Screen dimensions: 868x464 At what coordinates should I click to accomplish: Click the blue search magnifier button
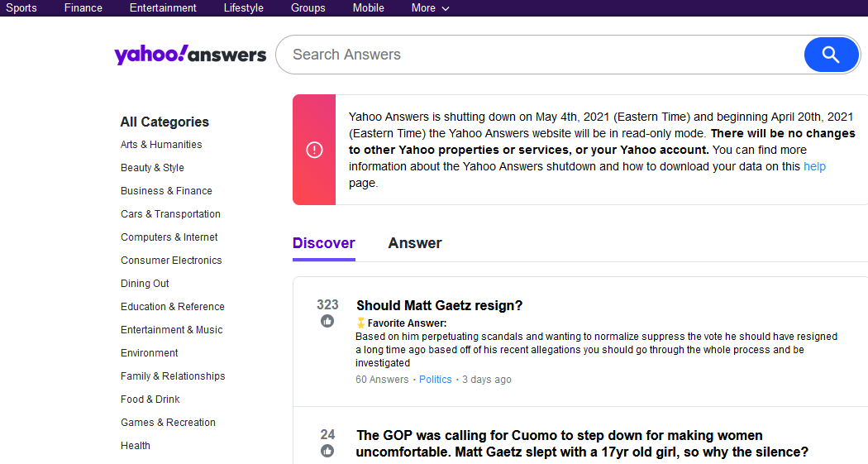[x=831, y=55]
